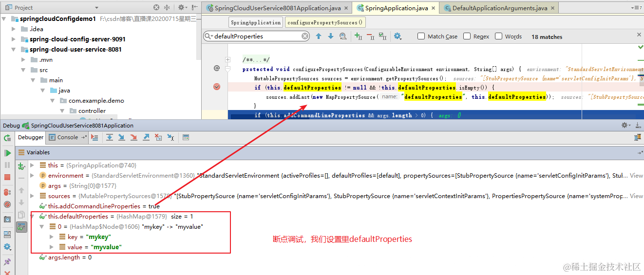Click the Step Over button
The image size is (644, 275).
coord(110,138)
